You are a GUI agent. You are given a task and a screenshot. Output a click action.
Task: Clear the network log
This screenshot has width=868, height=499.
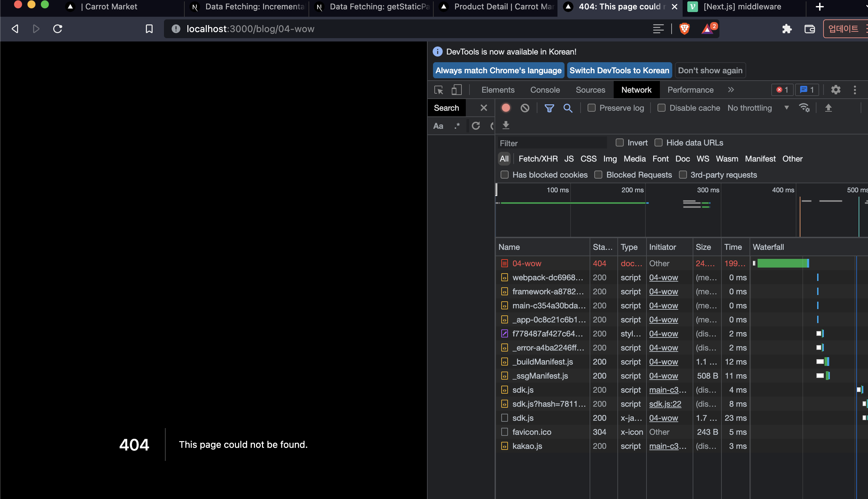click(525, 108)
